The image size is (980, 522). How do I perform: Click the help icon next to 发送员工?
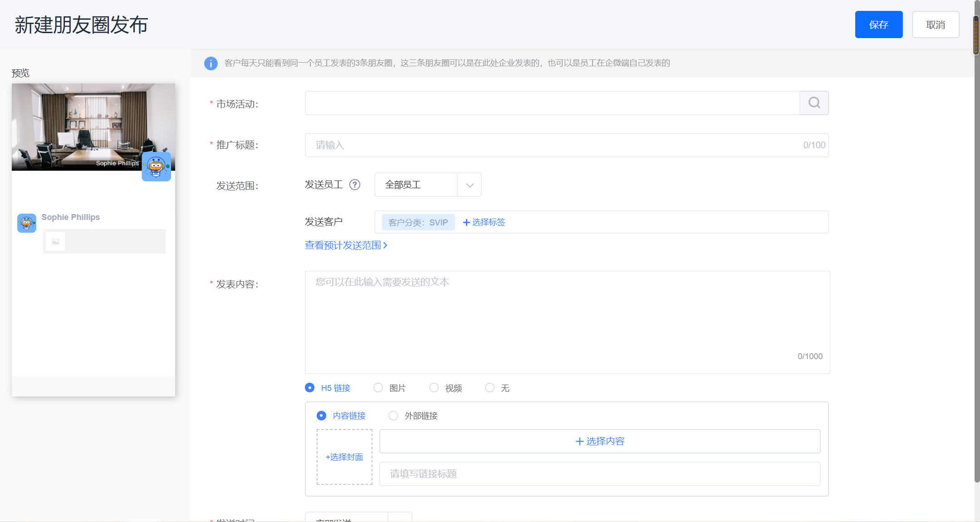click(355, 185)
